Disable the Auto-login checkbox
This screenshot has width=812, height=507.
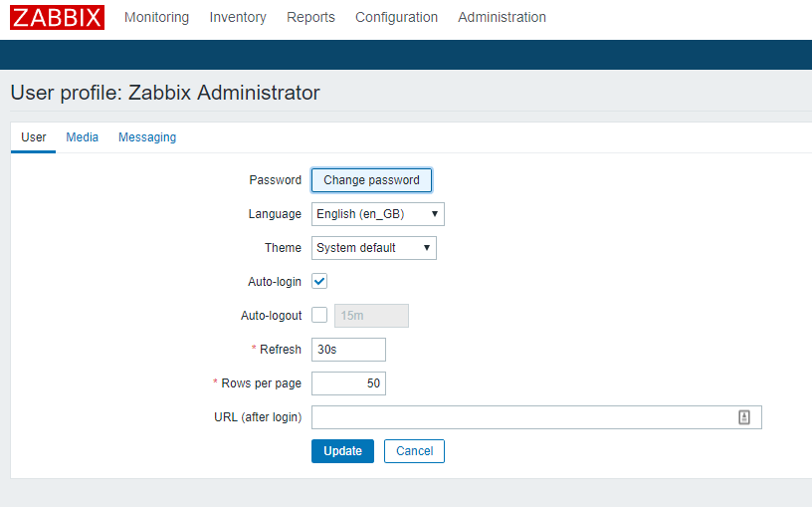tap(319, 282)
